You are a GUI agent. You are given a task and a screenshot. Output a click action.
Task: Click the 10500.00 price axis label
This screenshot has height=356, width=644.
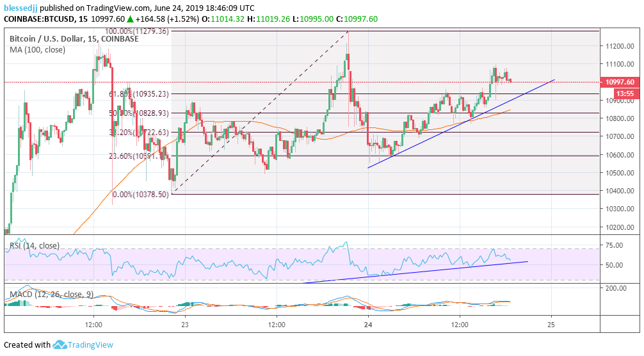tap(620, 173)
